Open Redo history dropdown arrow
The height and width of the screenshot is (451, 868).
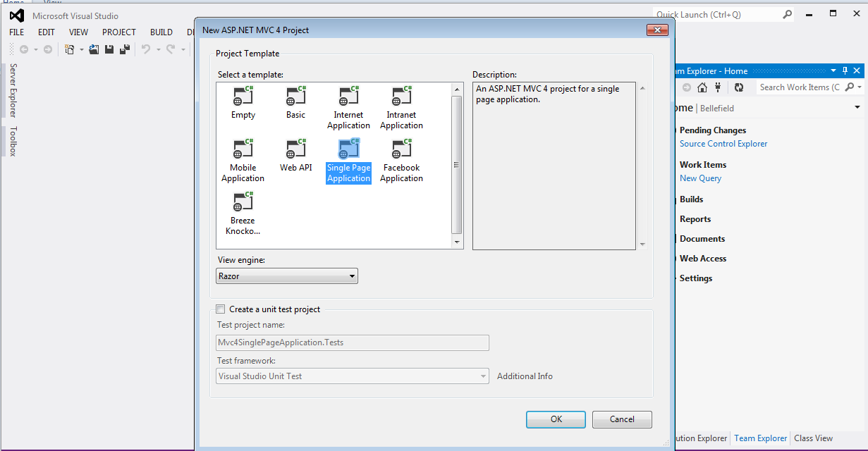point(183,49)
